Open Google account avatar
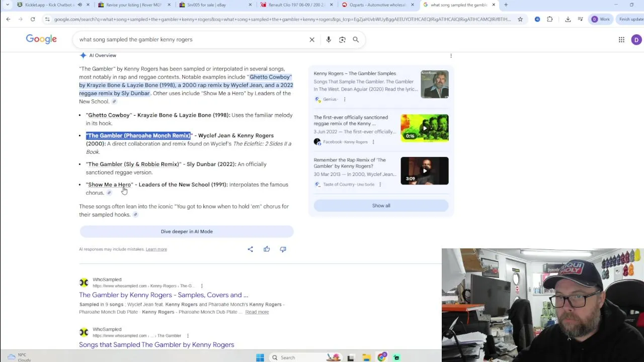Image resolution: width=644 pixels, height=362 pixels. point(636,40)
